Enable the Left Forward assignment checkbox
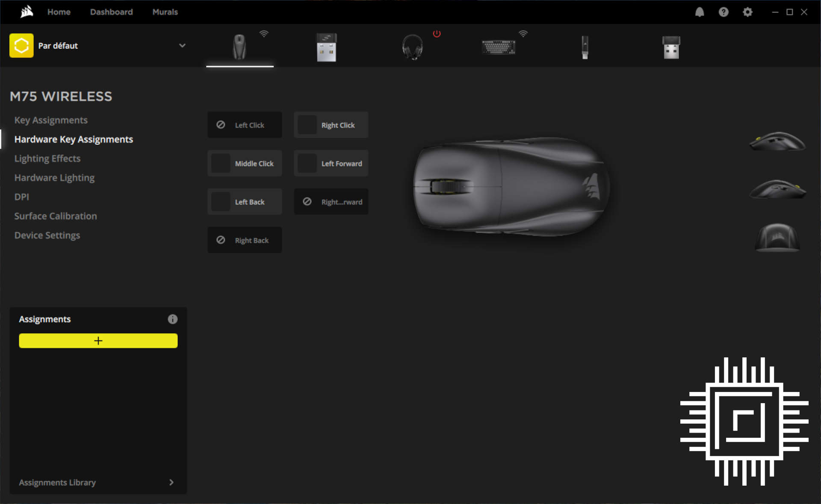The width and height of the screenshot is (821, 504). 307,163
